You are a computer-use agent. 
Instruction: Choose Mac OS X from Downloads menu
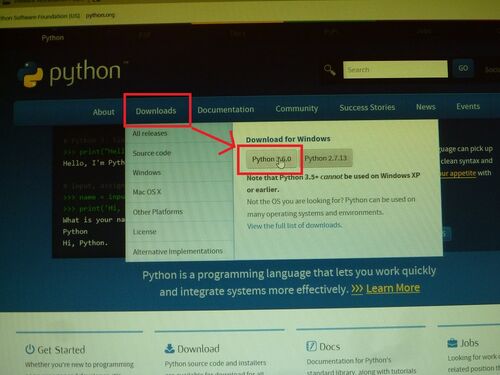coord(147,192)
